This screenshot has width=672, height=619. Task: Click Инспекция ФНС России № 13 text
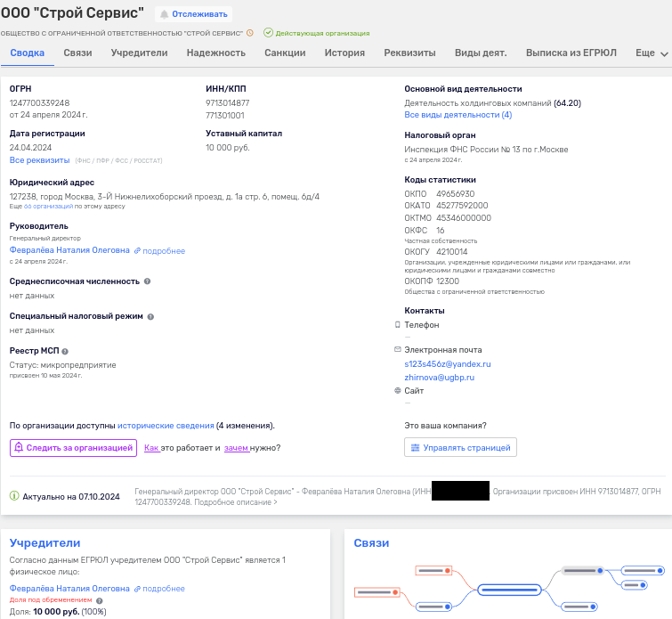pyautogui.click(x=487, y=150)
